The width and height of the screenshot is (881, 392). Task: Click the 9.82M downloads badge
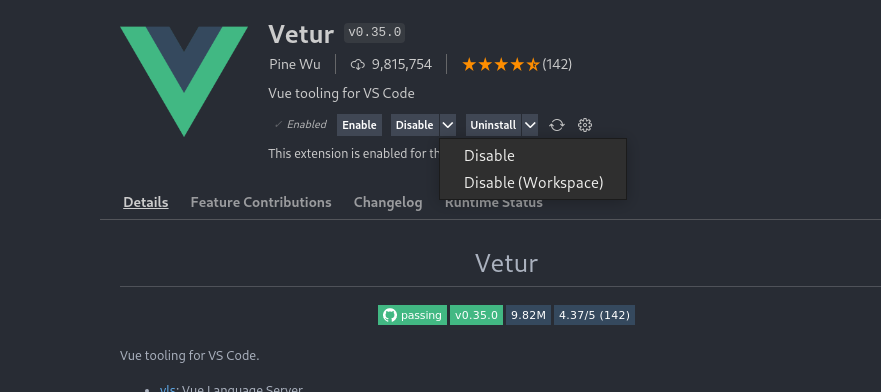(x=529, y=315)
